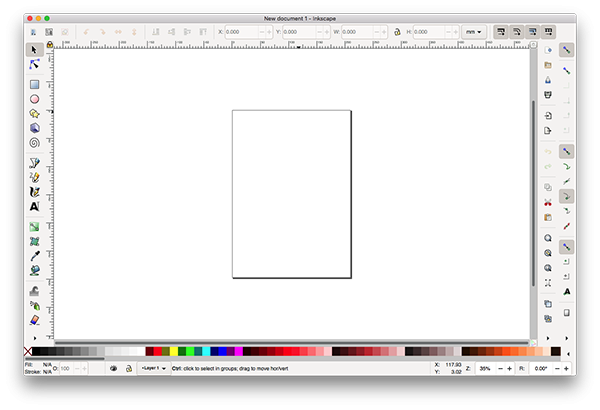This screenshot has width=600, height=410.
Task: Toggle move patterns with objects
Action: pos(548,32)
